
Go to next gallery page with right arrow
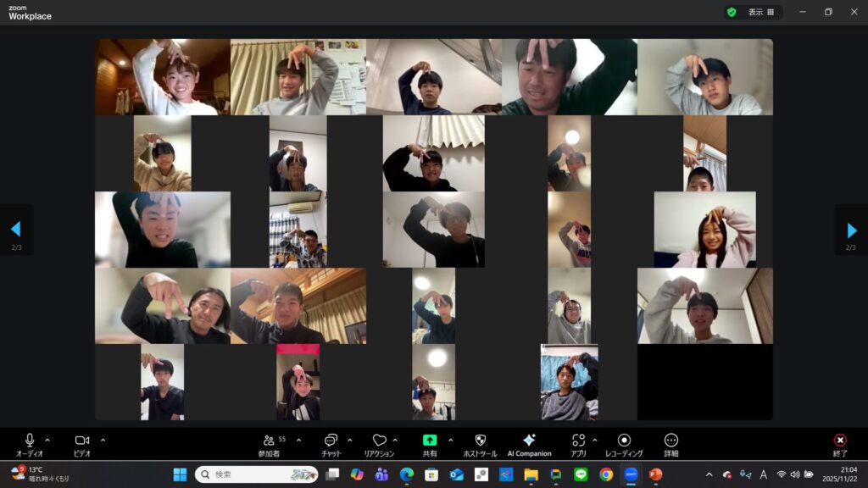852,230
